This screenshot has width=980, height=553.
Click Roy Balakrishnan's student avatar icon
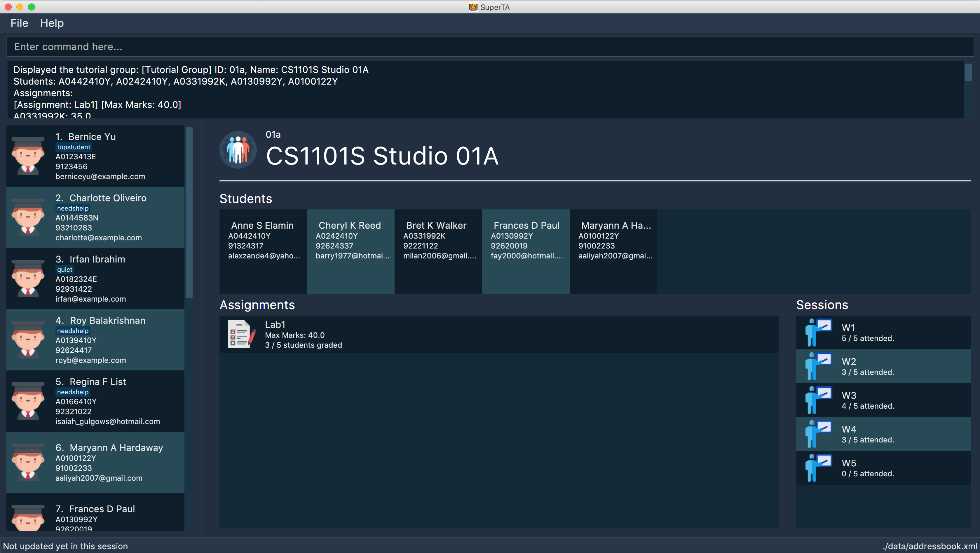coord(28,340)
